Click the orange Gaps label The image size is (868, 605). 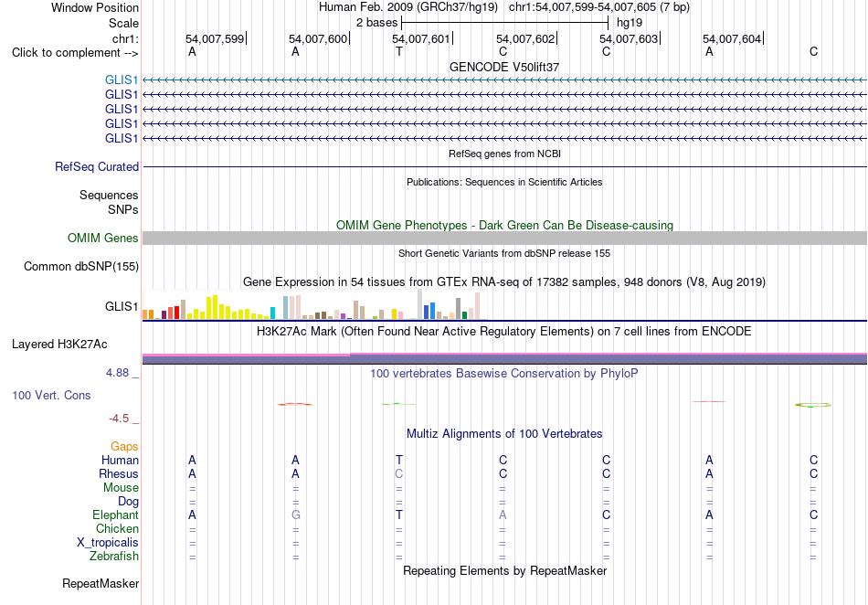point(124,447)
